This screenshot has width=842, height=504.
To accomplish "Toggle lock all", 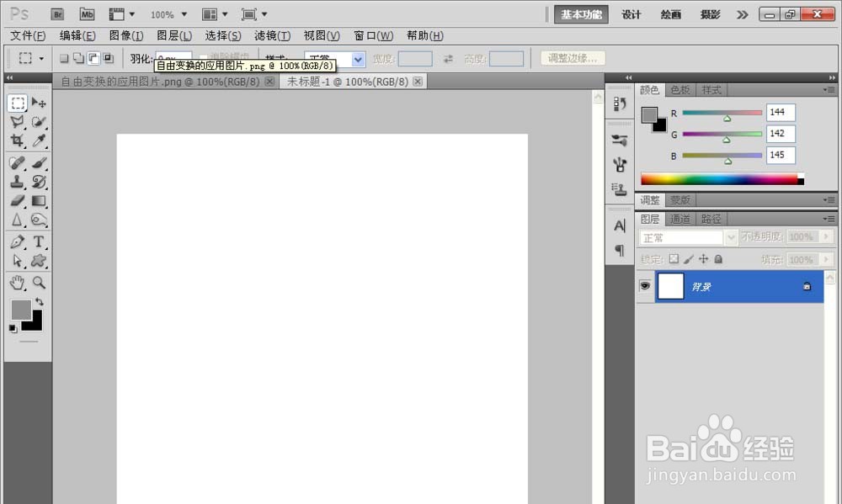I will coord(718,259).
